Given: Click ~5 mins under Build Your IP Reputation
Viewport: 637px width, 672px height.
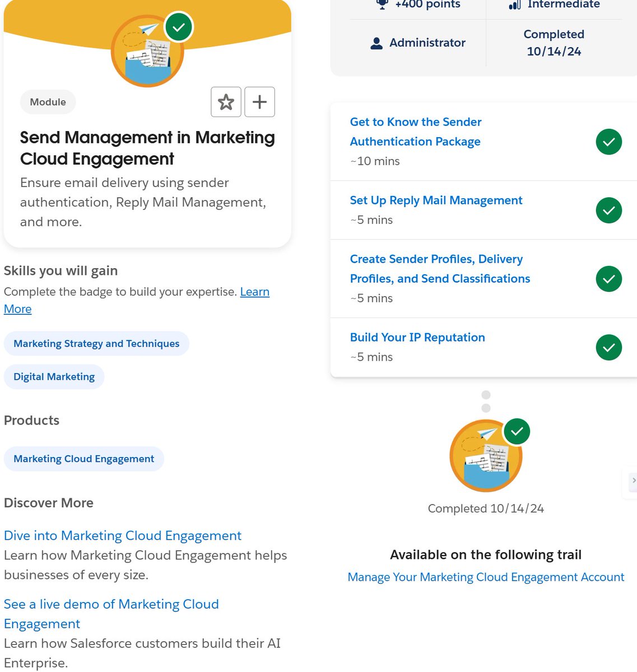Looking at the screenshot, I should [371, 357].
